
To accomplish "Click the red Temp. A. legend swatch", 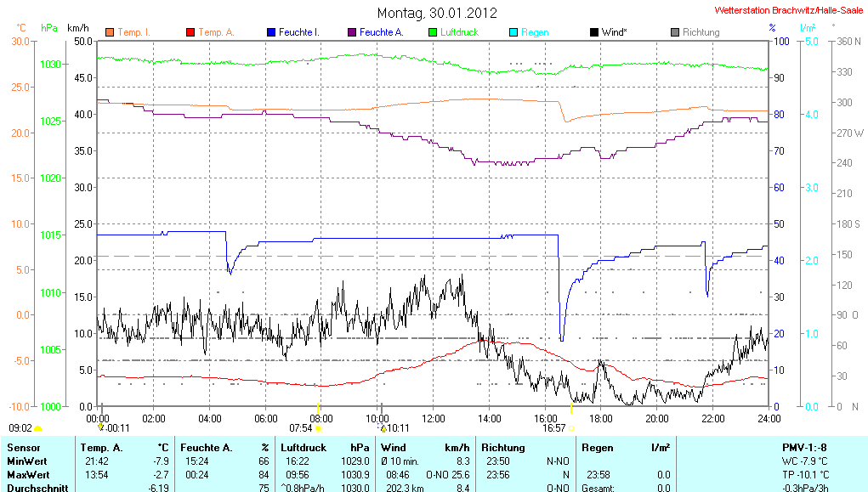I will coord(190,32).
